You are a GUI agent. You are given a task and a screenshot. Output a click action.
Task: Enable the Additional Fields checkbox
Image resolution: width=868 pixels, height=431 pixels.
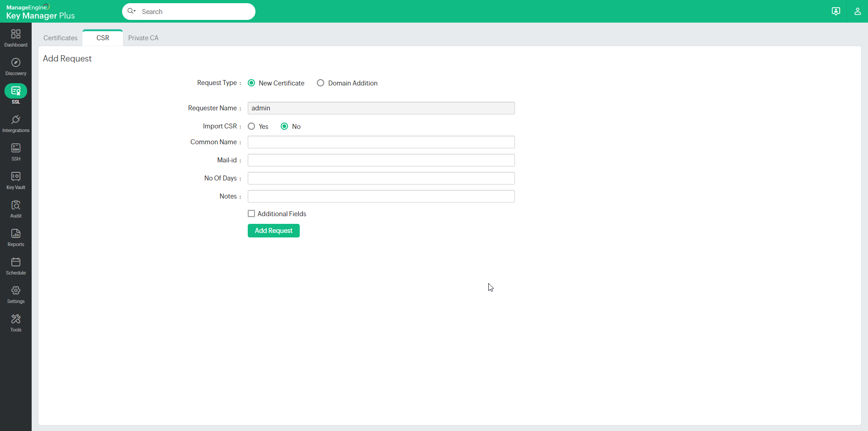click(x=251, y=213)
